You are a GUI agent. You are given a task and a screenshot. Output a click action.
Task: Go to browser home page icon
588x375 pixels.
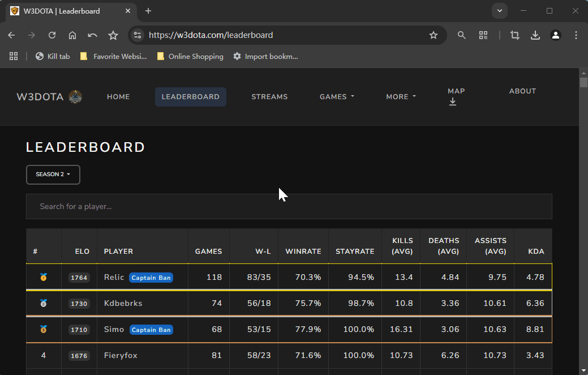tap(72, 35)
